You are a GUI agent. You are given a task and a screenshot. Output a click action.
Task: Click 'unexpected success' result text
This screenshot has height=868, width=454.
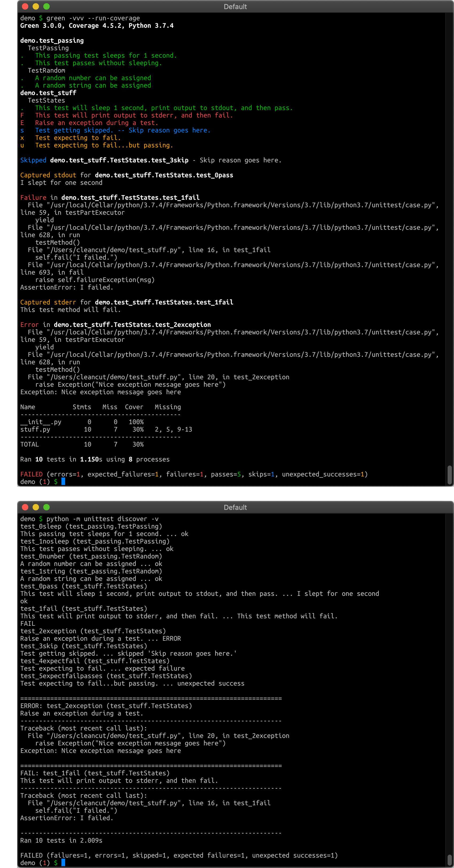(x=211, y=683)
